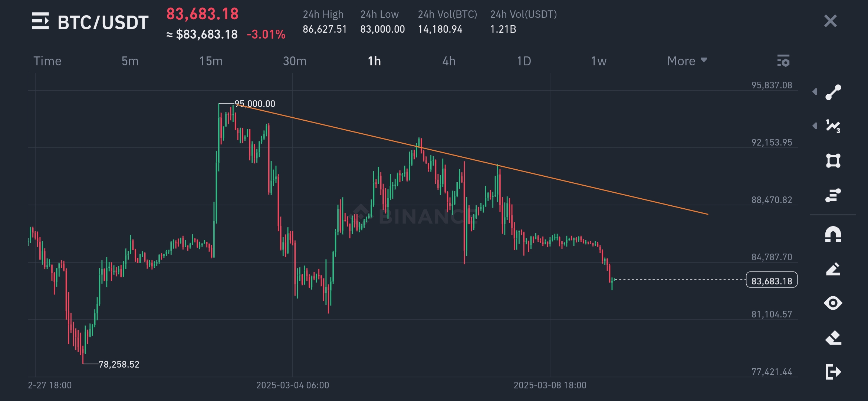Select the trend line drawing tool
The height and width of the screenshot is (401, 868).
[833, 92]
